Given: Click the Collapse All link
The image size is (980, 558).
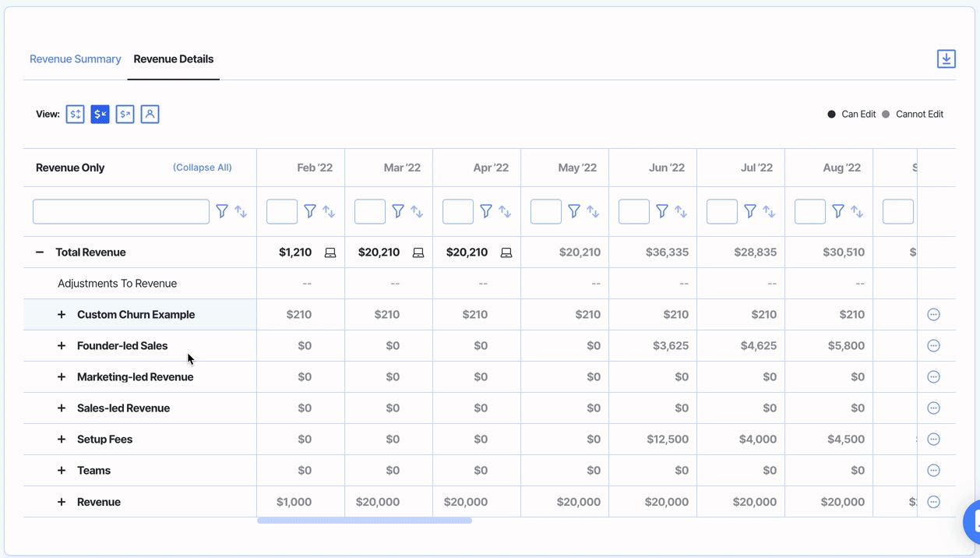Looking at the screenshot, I should click(203, 168).
